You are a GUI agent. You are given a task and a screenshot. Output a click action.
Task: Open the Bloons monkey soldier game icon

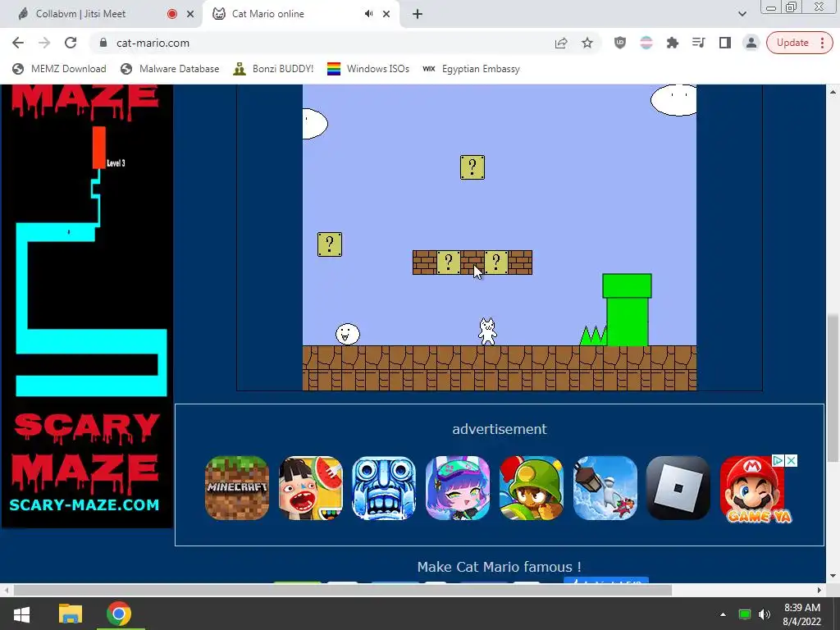531,487
